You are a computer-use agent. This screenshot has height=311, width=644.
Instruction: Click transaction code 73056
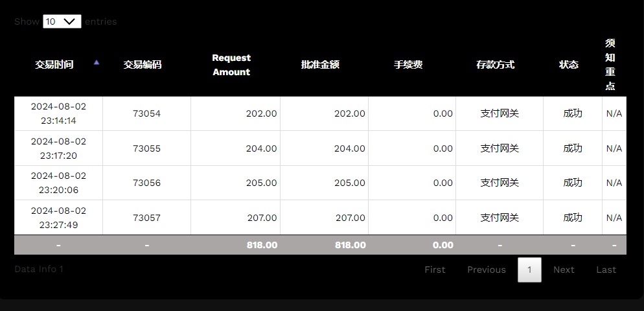(x=146, y=183)
